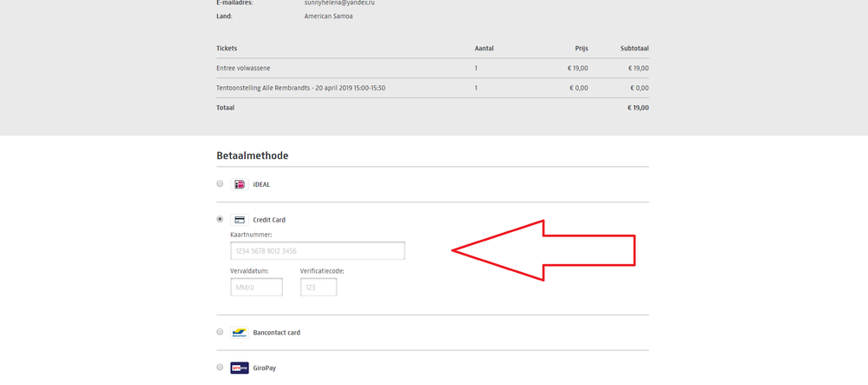Screen dimensions: 868x385
Task: Click the Betaalmethode heading
Action: click(x=252, y=156)
